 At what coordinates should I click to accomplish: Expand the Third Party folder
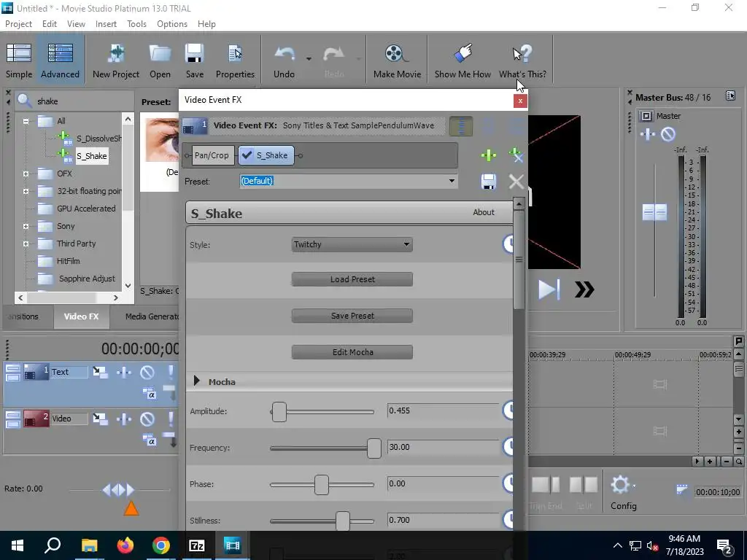(26, 244)
